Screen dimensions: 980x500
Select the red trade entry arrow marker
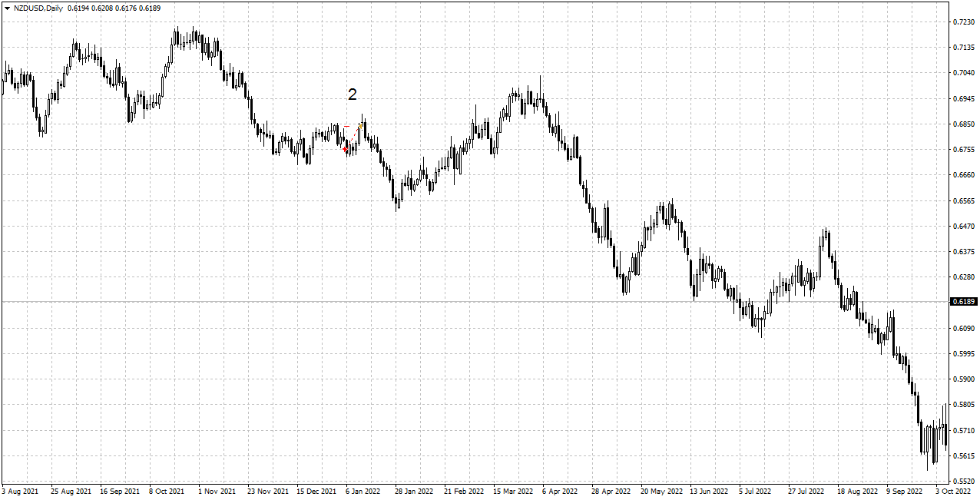pos(345,149)
